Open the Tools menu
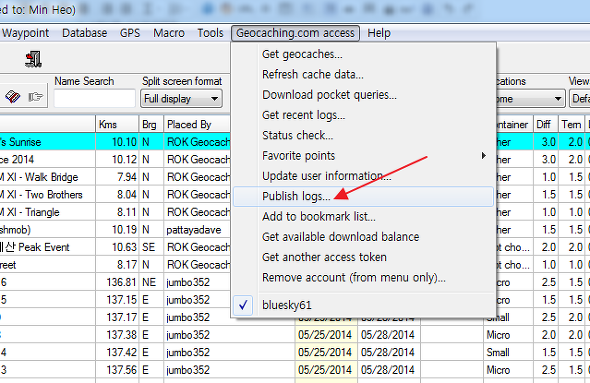This screenshot has width=590, height=383. (x=210, y=33)
